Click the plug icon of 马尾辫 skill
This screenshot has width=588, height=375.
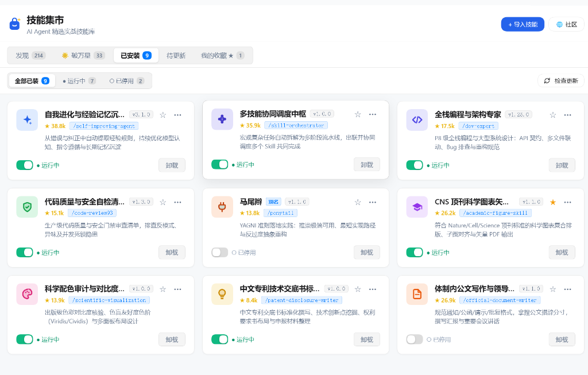click(222, 207)
